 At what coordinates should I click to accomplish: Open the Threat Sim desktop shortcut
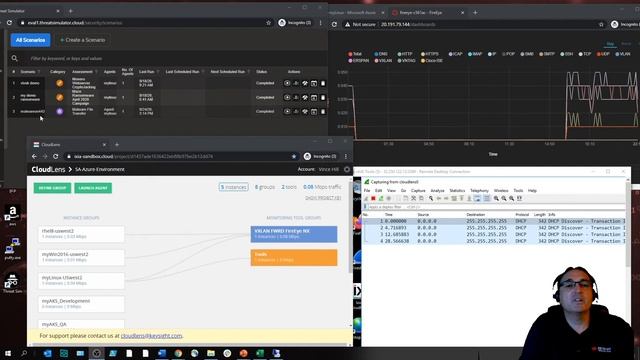pos(12,283)
